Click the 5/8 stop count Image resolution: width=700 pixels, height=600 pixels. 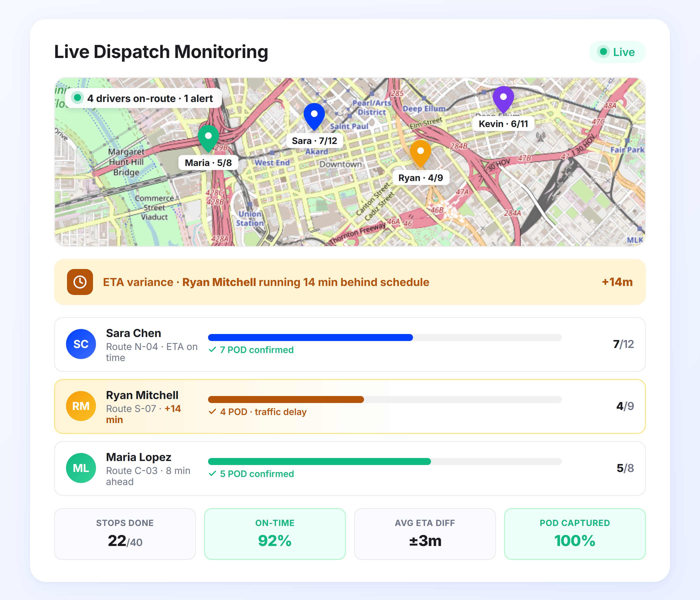[x=625, y=468]
